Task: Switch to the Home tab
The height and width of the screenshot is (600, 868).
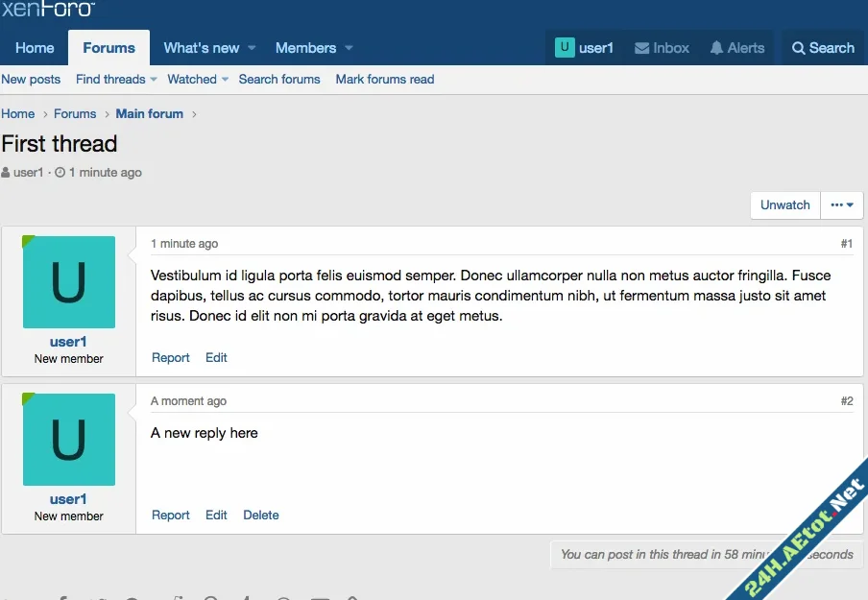Action: (35, 48)
